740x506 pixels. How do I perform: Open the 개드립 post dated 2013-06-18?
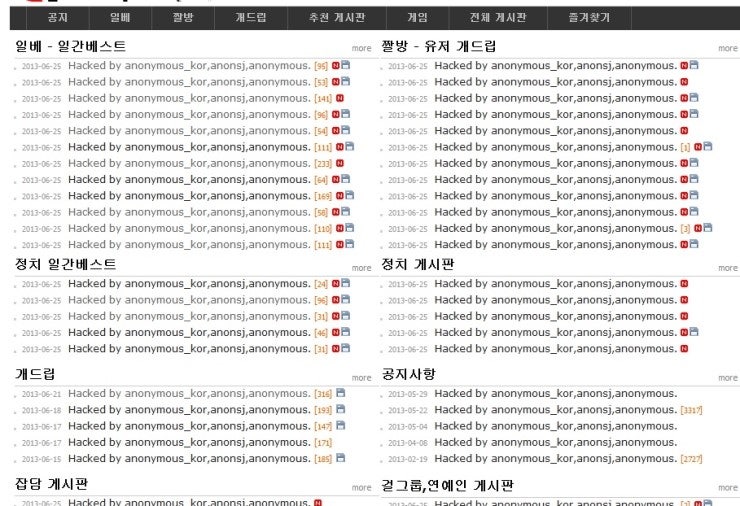tap(189, 410)
